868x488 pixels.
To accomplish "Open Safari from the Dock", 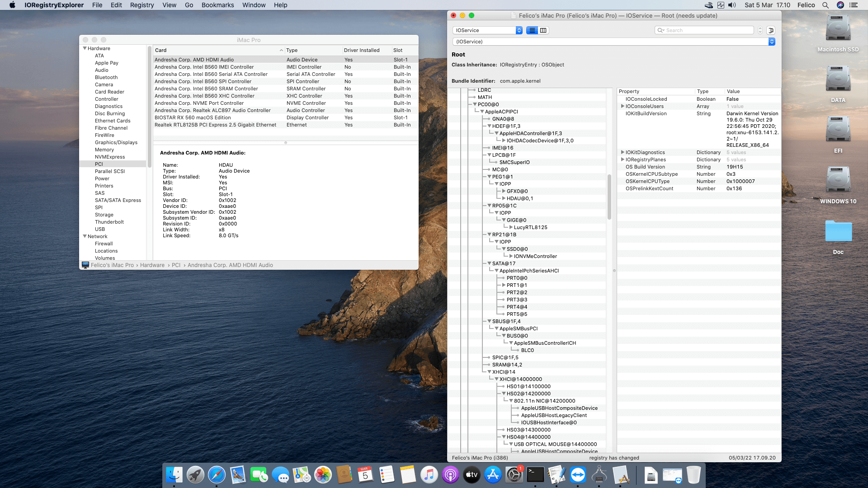I will coord(217,475).
